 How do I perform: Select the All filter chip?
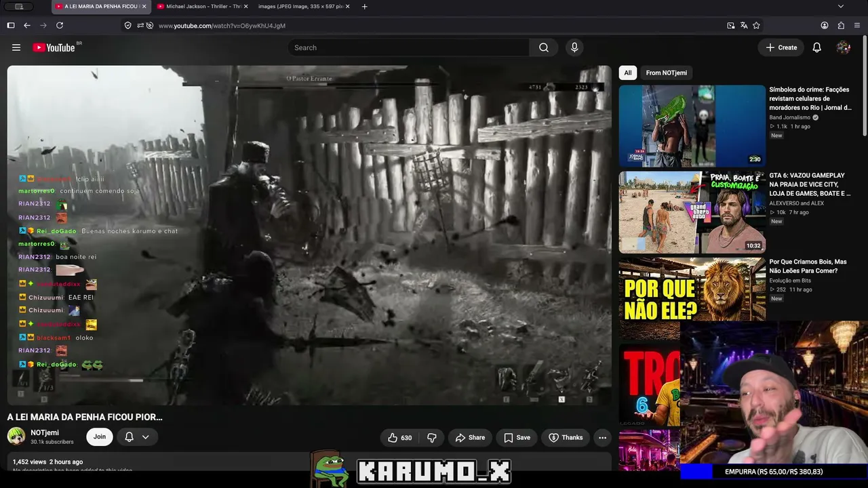628,73
